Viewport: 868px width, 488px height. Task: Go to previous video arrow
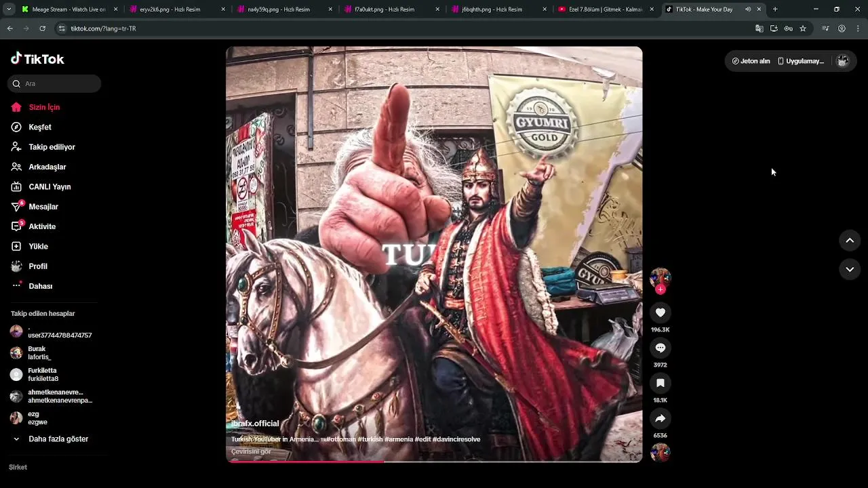click(850, 241)
